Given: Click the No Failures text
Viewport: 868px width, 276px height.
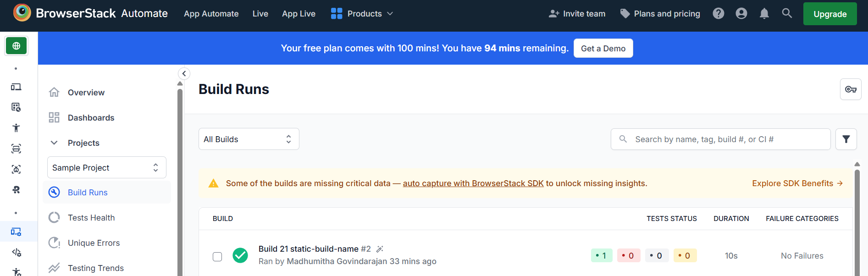Looking at the screenshot, I should (x=802, y=256).
